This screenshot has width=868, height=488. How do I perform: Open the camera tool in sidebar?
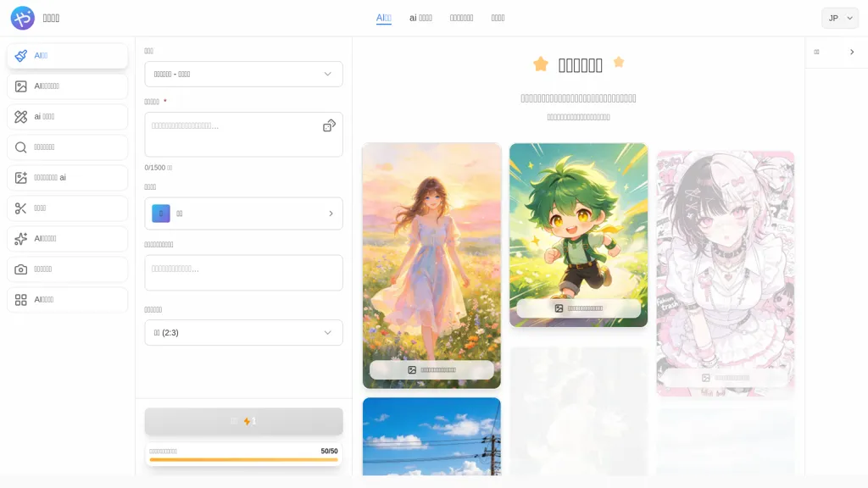(68, 269)
